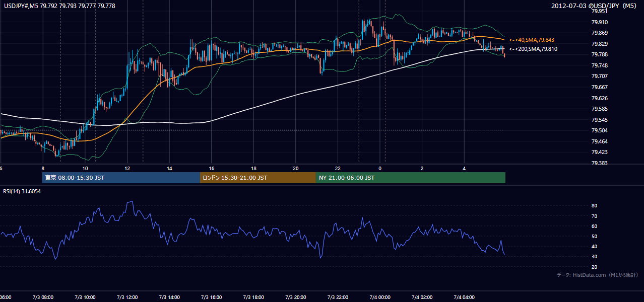Click the RSI(14) 31.6054 indicator label
Image resolution: width=644 pixels, height=302 pixels.
coord(23,191)
